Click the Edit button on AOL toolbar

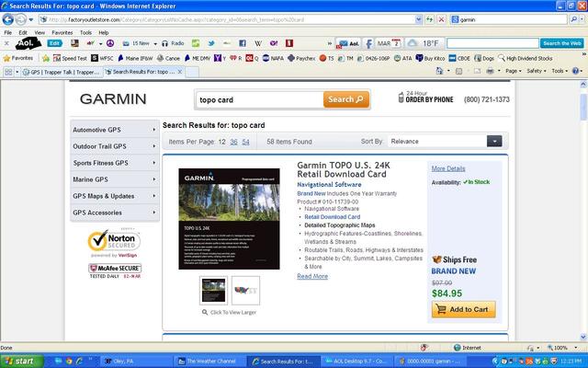pos(54,43)
